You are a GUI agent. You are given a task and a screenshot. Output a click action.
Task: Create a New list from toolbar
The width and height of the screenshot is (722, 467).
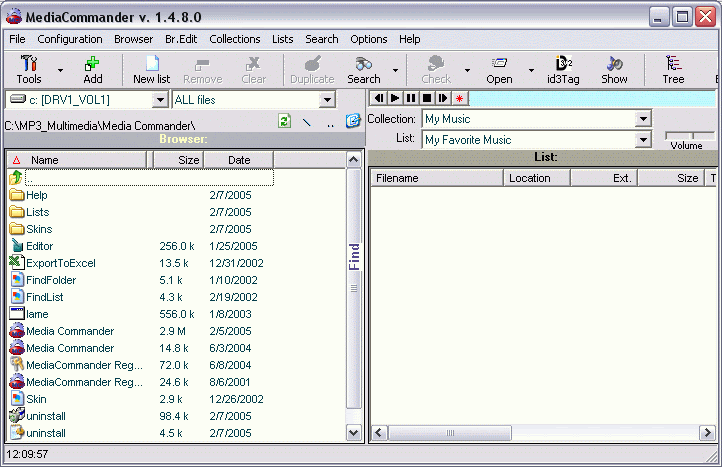[x=151, y=69]
